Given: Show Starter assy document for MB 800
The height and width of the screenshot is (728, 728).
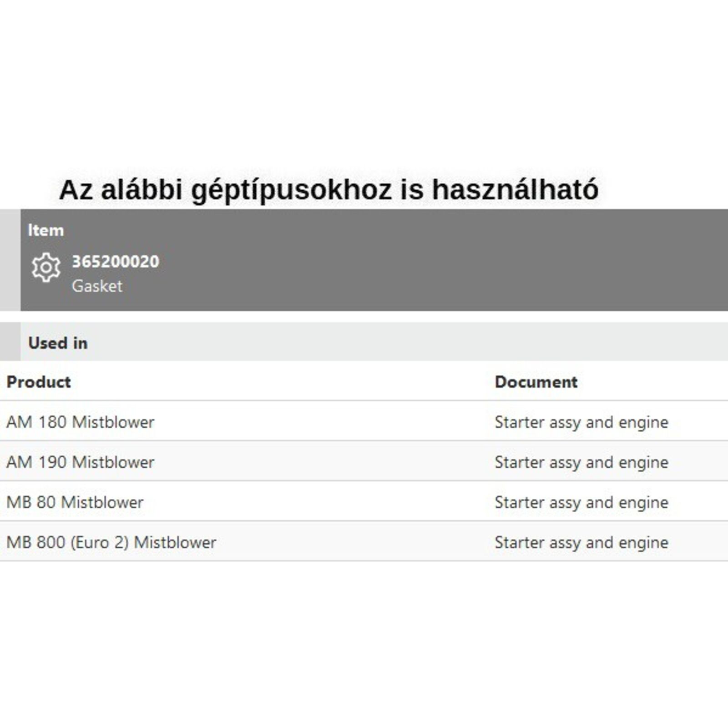Looking at the screenshot, I should pyautogui.click(x=581, y=542).
